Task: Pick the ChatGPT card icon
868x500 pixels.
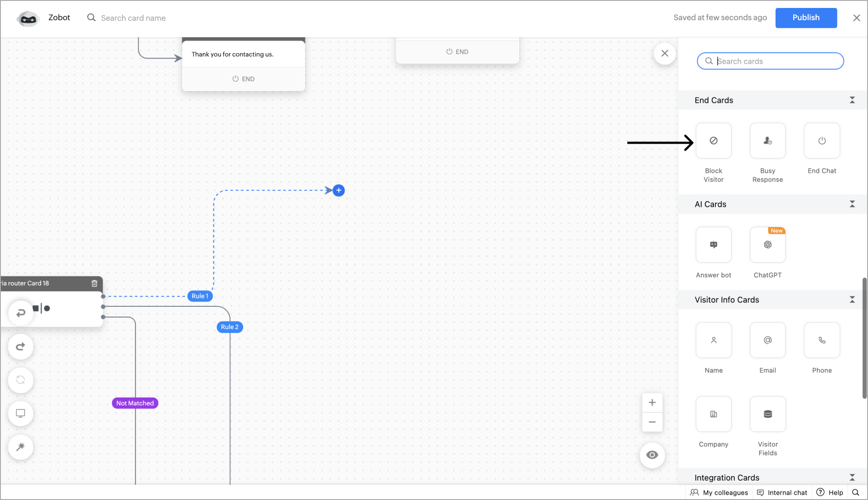Action: click(767, 244)
